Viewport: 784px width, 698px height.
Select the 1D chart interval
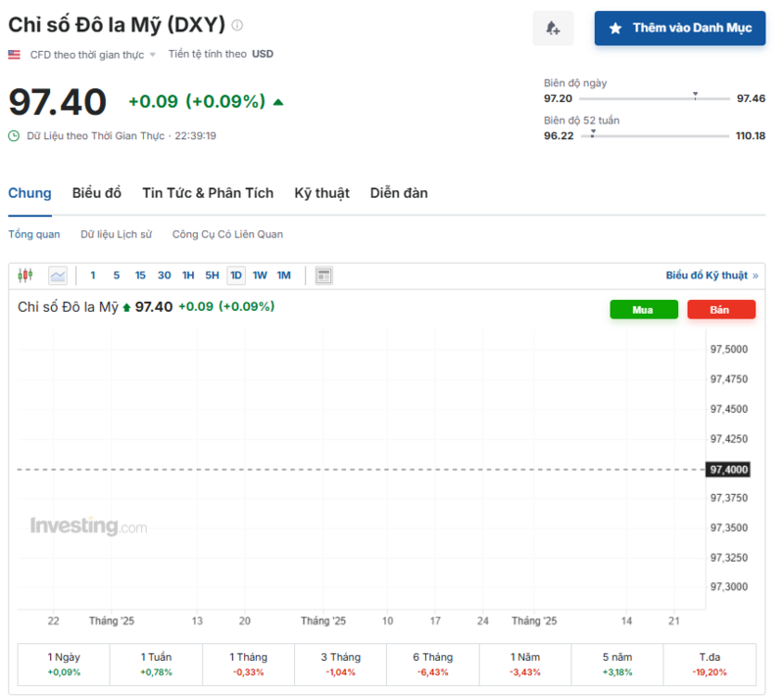tap(236, 275)
